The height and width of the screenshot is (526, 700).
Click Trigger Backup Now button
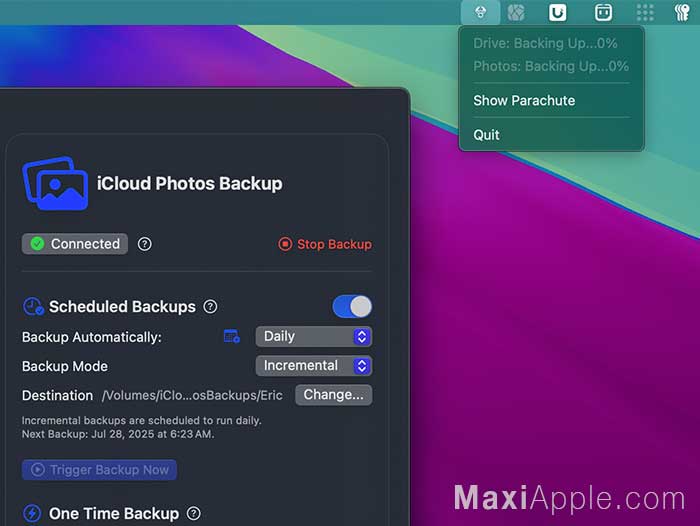(x=99, y=470)
